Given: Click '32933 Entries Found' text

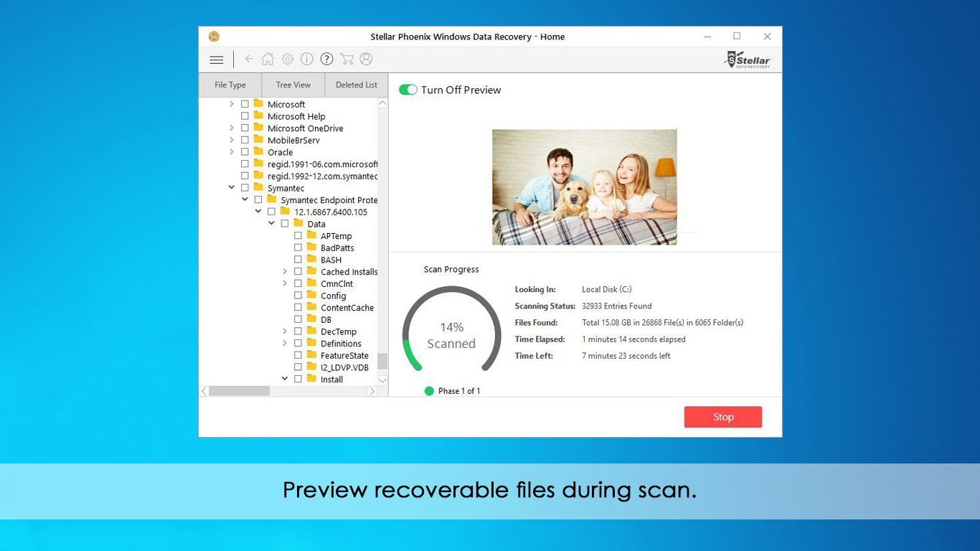Looking at the screenshot, I should (x=616, y=306).
